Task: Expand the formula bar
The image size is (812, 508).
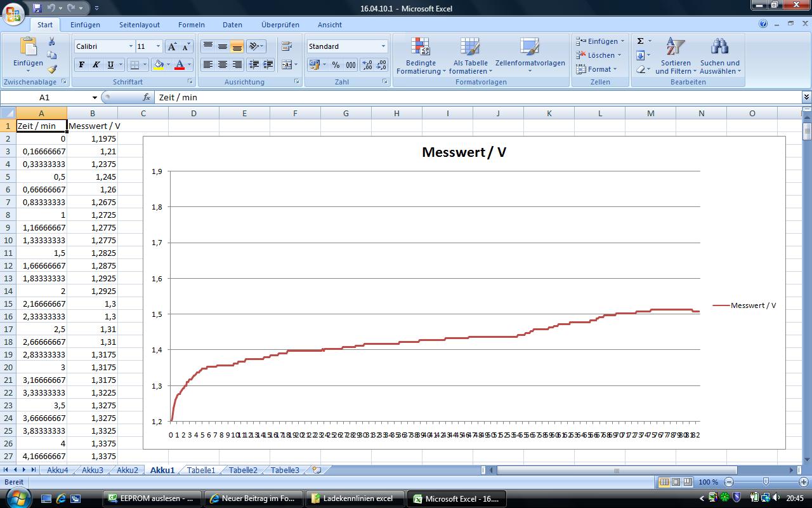Action: tap(806, 97)
